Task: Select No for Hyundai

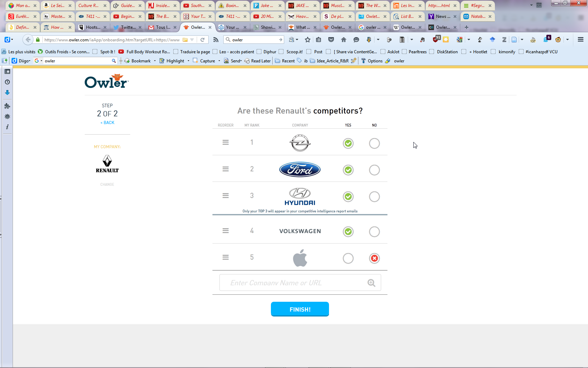Action: tap(374, 197)
